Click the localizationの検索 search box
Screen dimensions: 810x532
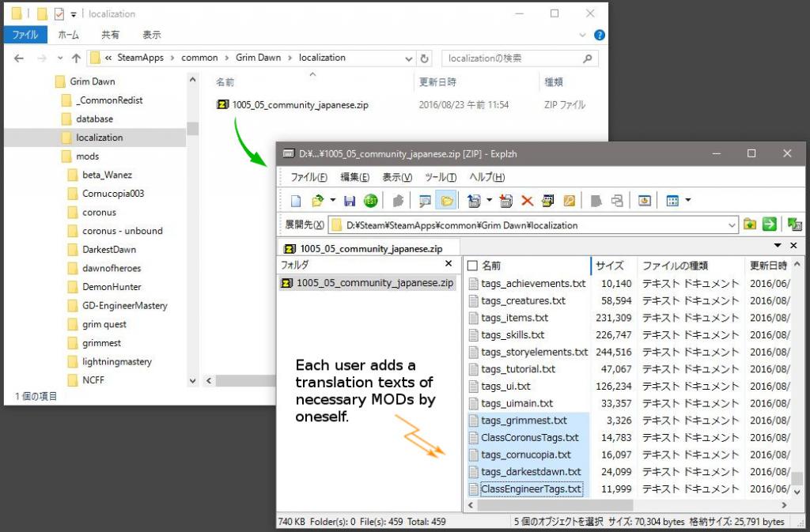point(514,58)
